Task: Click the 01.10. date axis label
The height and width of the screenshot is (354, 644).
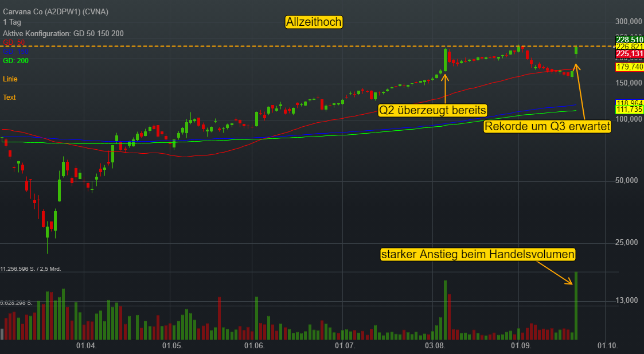Action: point(608,345)
